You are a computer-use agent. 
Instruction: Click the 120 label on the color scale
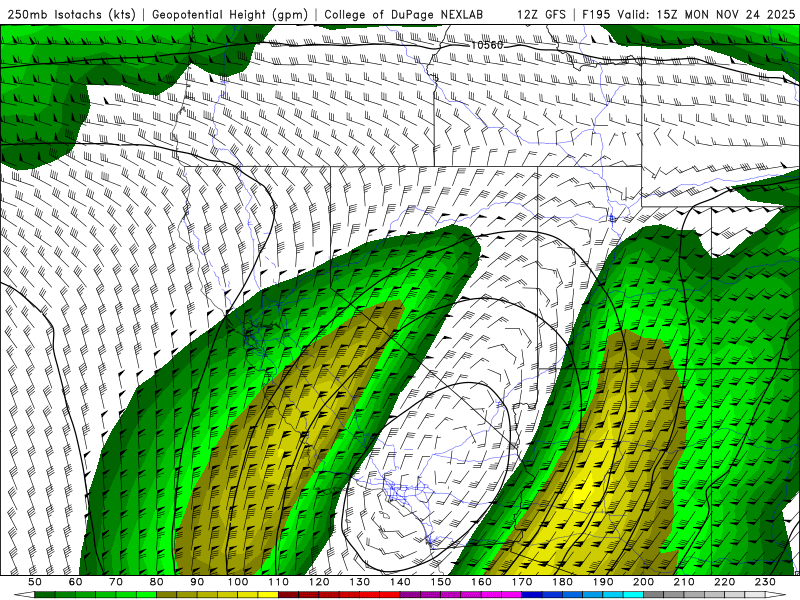click(319, 582)
